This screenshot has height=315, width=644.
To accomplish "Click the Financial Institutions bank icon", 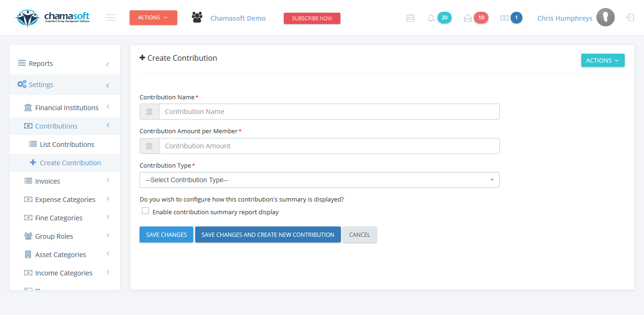I will (28, 107).
